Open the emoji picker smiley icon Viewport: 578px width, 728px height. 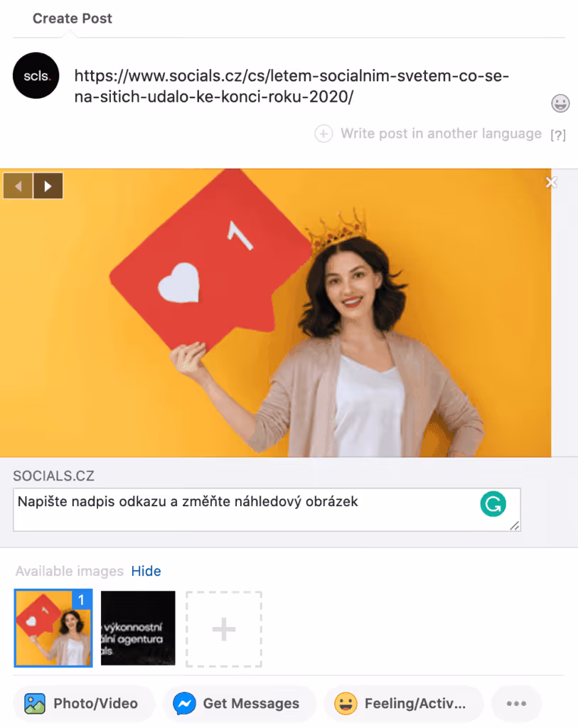(x=560, y=103)
